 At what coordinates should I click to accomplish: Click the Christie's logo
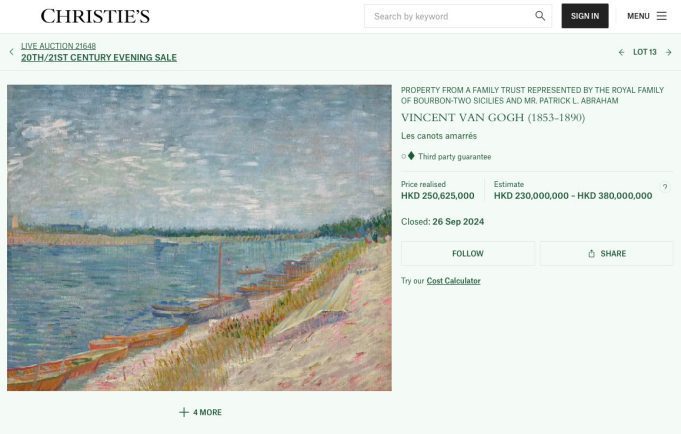click(95, 17)
